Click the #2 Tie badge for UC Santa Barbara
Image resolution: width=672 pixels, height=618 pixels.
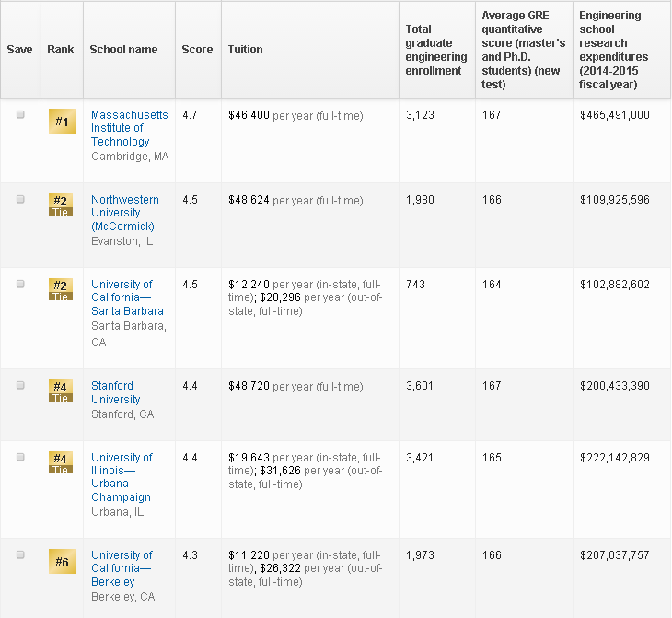[61, 289]
